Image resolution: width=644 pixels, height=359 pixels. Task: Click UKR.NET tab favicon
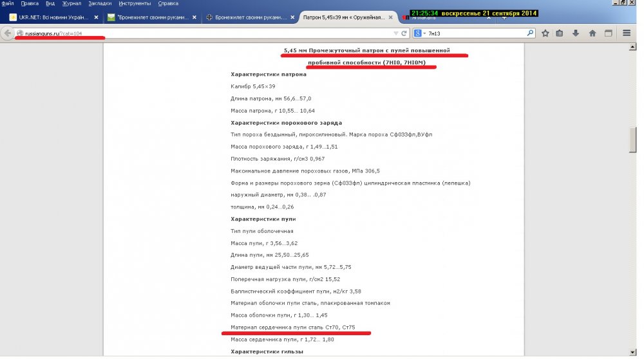click(x=13, y=17)
